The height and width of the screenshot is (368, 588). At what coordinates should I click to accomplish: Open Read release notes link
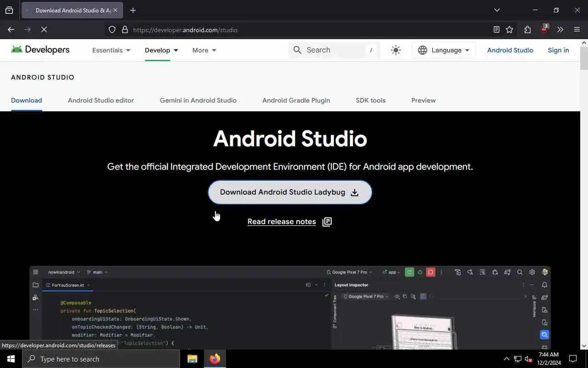[x=282, y=222]
